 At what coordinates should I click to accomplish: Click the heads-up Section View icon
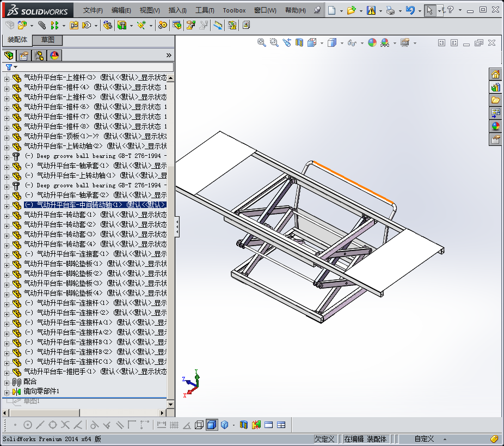[x=299, y=42]
